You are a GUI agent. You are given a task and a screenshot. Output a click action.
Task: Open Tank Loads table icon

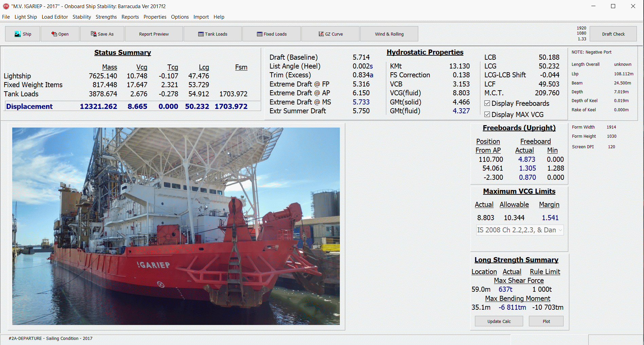201,34
